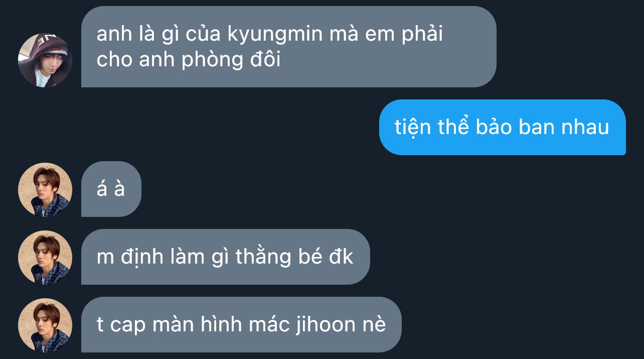Click "cho anh" on first bubble's second line

tap(136, 60)
